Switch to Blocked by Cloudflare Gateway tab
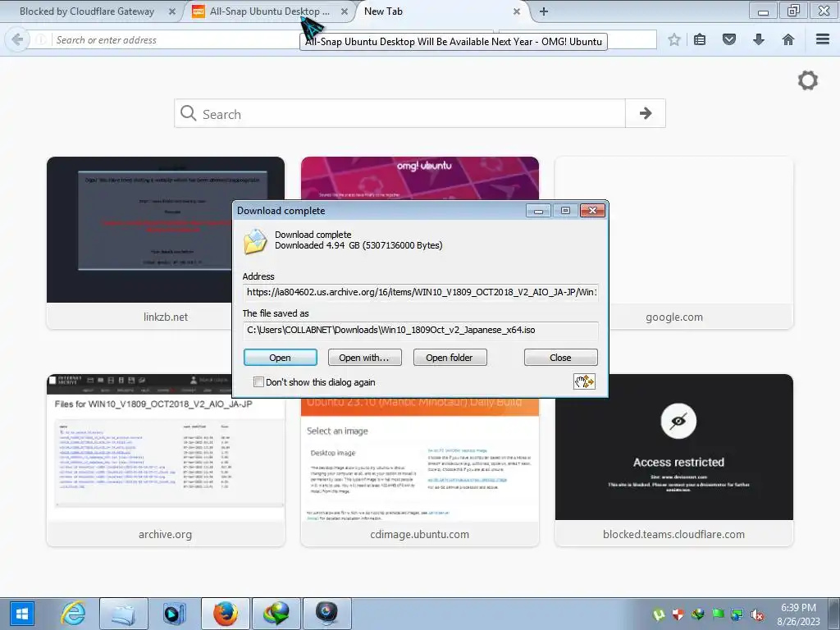Screen dimensions: 840x630 tap(87, 11)
